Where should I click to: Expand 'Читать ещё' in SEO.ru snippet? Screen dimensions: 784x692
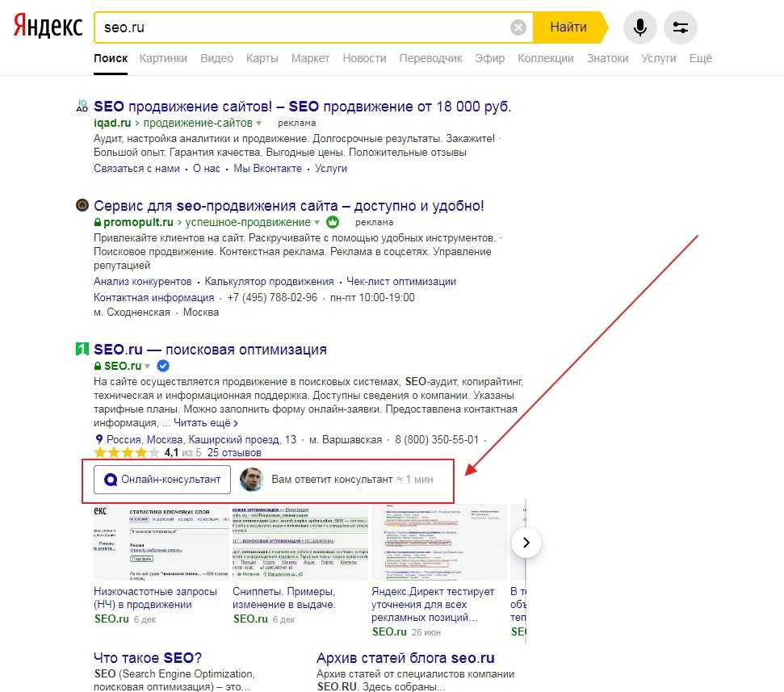tap(206, 422)
